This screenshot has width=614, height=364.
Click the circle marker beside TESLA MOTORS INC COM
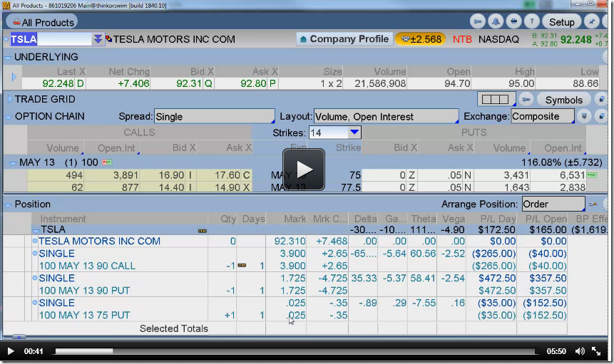35,241
